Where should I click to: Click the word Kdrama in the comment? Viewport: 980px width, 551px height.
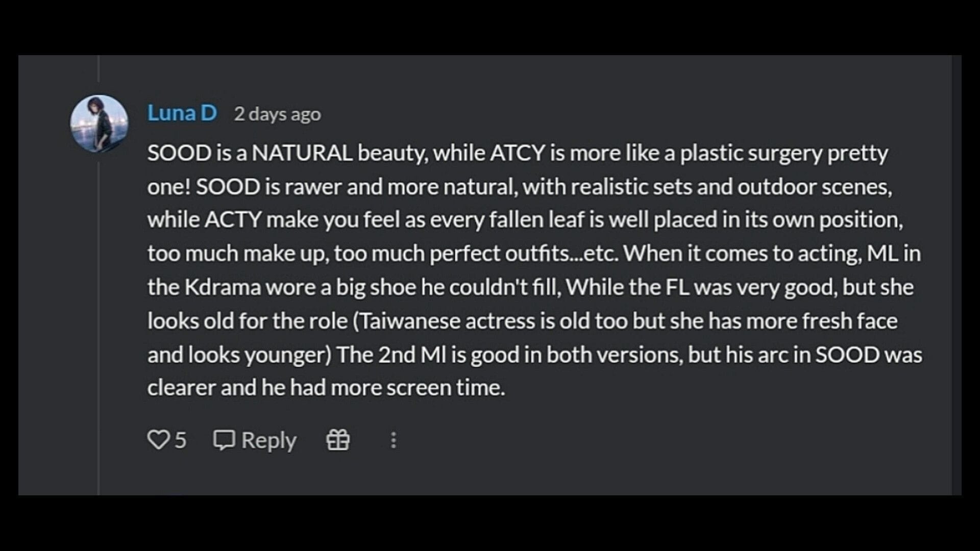coord(223,288)
